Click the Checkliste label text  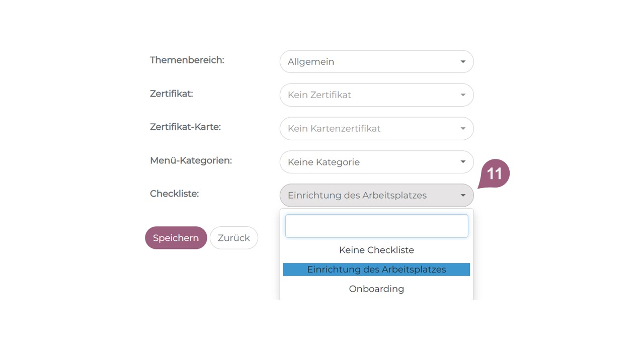tap(174, 194)
